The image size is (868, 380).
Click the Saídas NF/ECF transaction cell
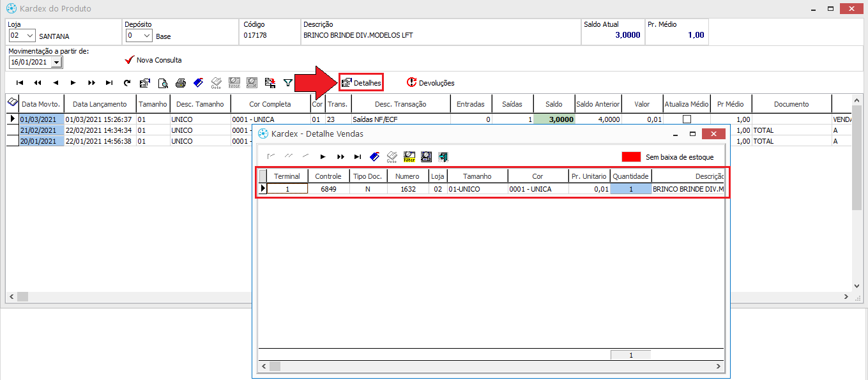coord(400,119)
